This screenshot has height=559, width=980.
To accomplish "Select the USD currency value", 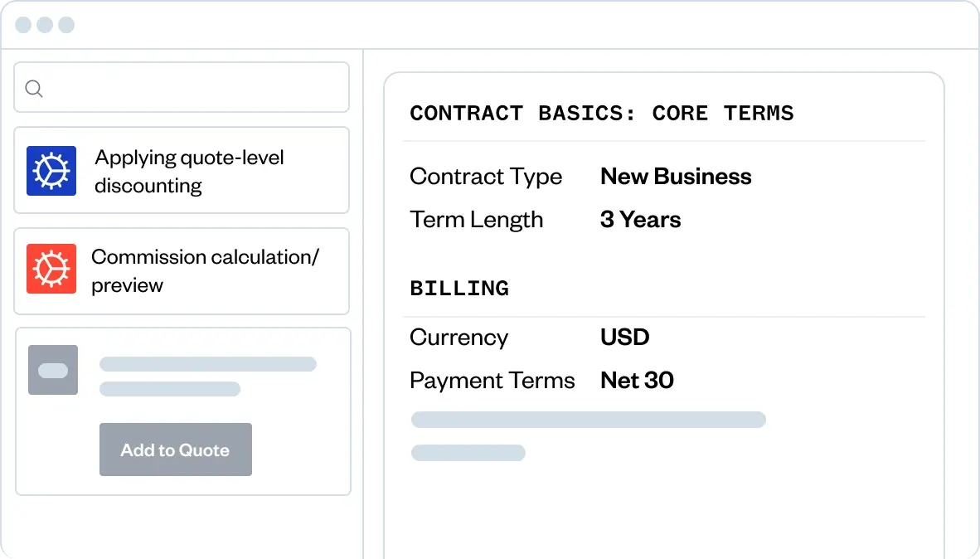I will (x=624, y=338).
